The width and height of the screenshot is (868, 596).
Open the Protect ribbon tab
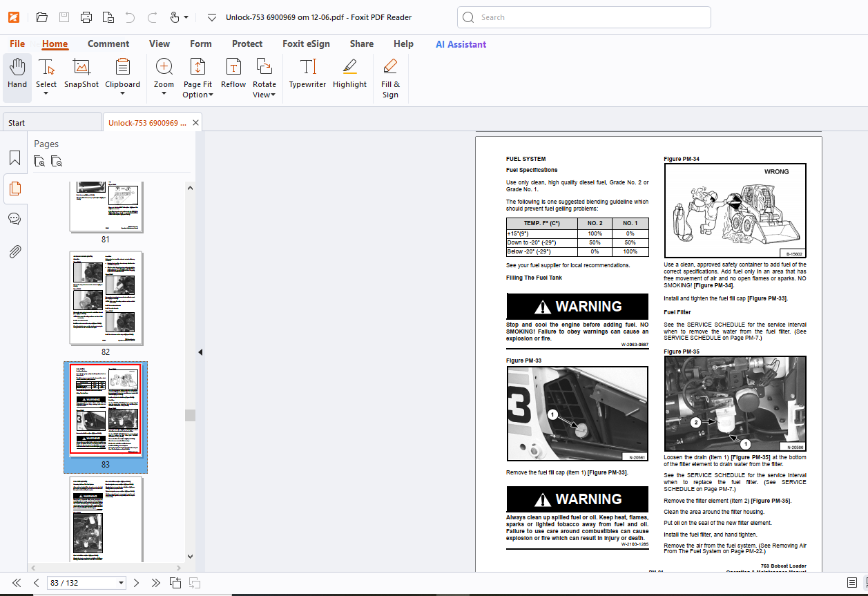click(247, 44)
